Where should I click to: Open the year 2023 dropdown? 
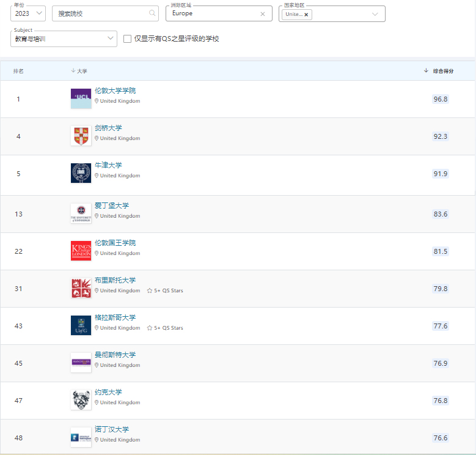pos(28,13)
